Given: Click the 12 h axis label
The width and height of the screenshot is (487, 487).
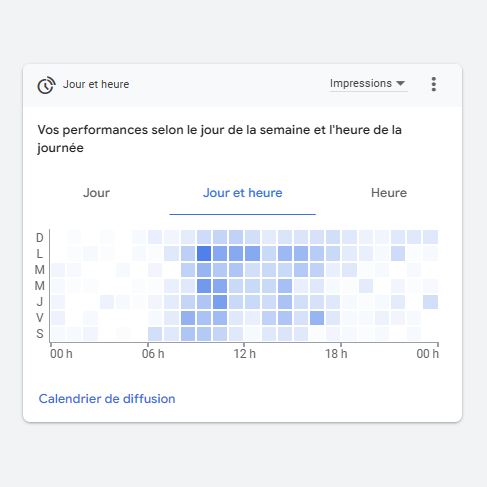Looking at the screenshot, I should click(244, 354).
